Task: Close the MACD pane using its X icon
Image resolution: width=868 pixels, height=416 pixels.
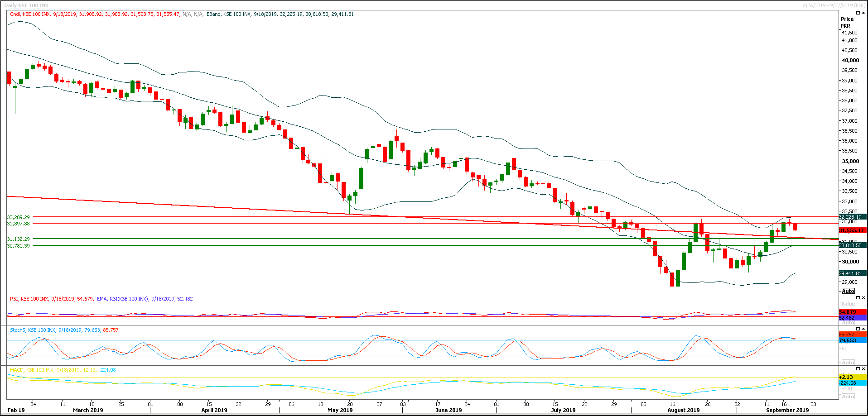Action: click(x=864, y=369)
